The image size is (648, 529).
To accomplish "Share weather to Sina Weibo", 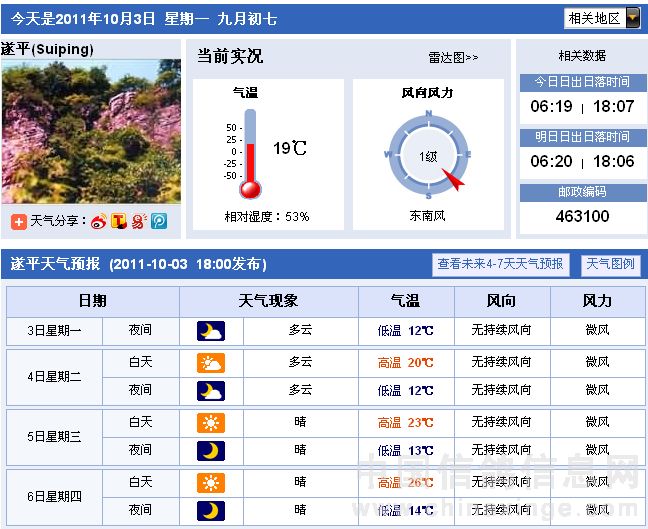I will (x=99, y=221).
